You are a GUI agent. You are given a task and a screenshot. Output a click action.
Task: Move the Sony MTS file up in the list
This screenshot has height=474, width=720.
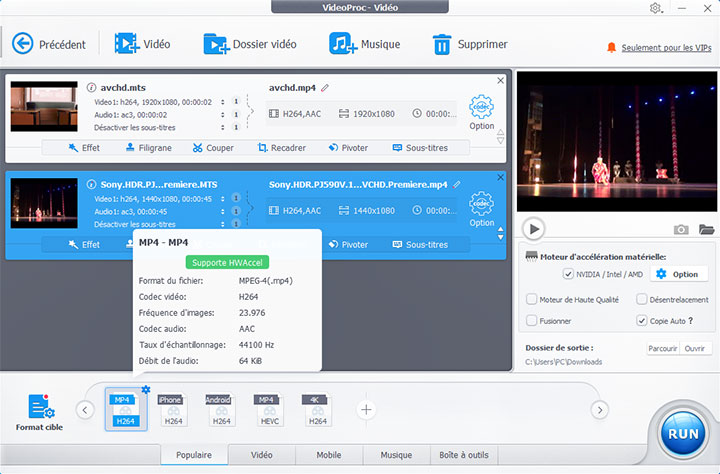coord(501,229)
